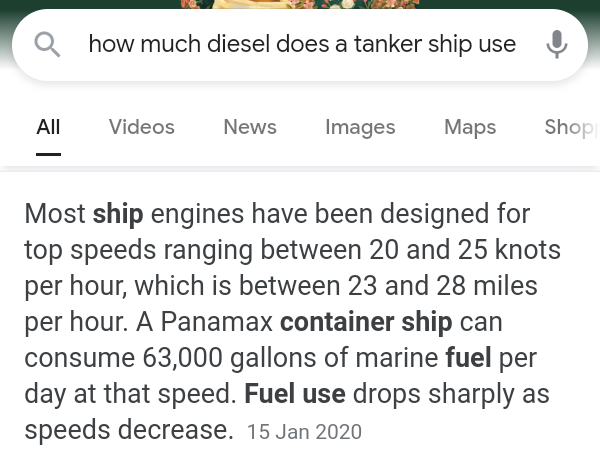The height and width of the screenshot is (470, 600).
Task: Click the featured snippet's first line
Action: click(x=277, y=214)
